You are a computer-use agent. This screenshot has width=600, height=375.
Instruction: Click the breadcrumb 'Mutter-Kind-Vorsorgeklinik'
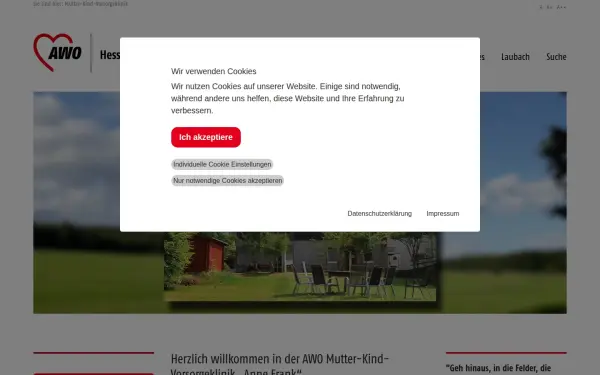point(96,4)
